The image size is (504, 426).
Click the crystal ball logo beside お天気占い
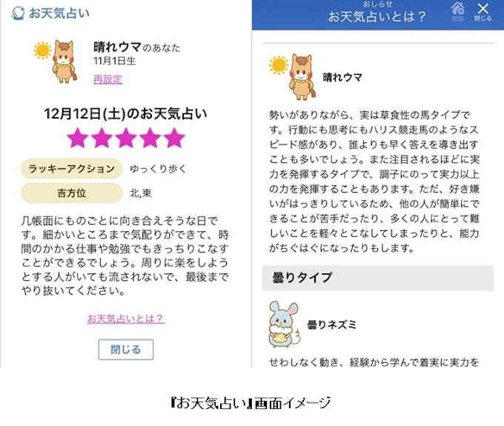pyautogui.click(x=18, y=13)
